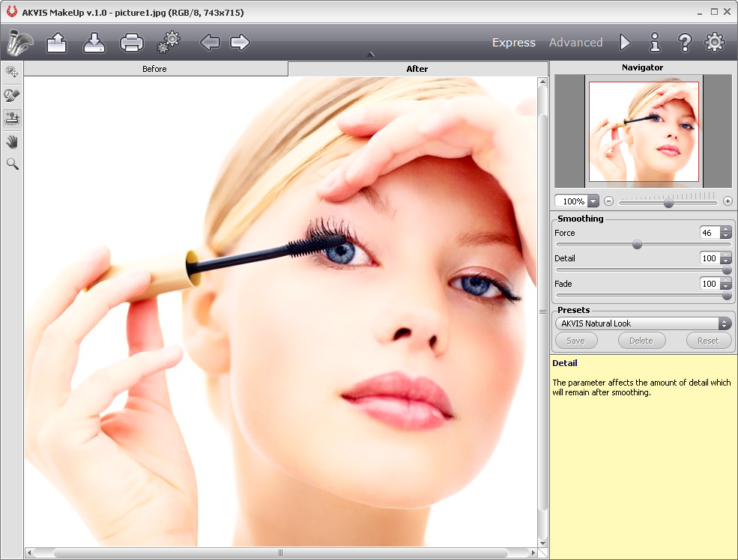Open help question mark icon
Image resolution: width=738 pixels, height=560 pixels.
click(x=685, y=43)
